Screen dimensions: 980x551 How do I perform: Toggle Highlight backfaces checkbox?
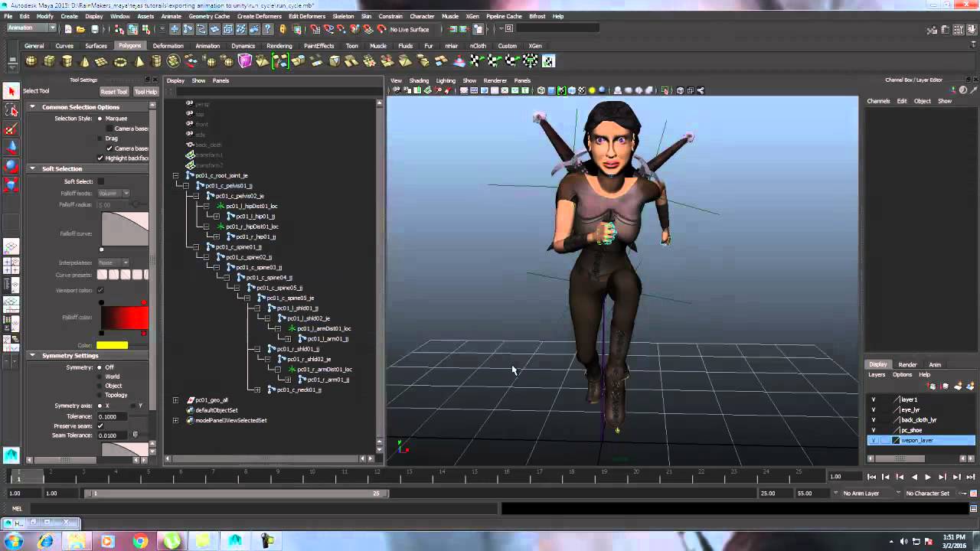(100, 158)
